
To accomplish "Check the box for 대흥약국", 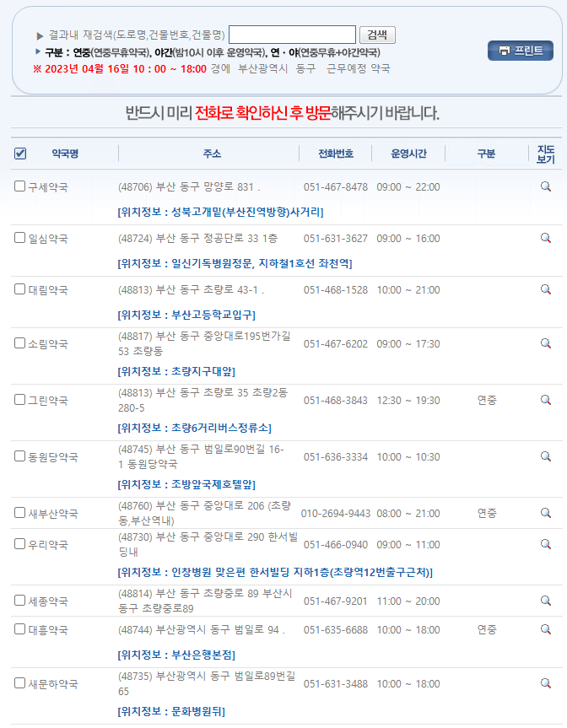I will (19, 629).
